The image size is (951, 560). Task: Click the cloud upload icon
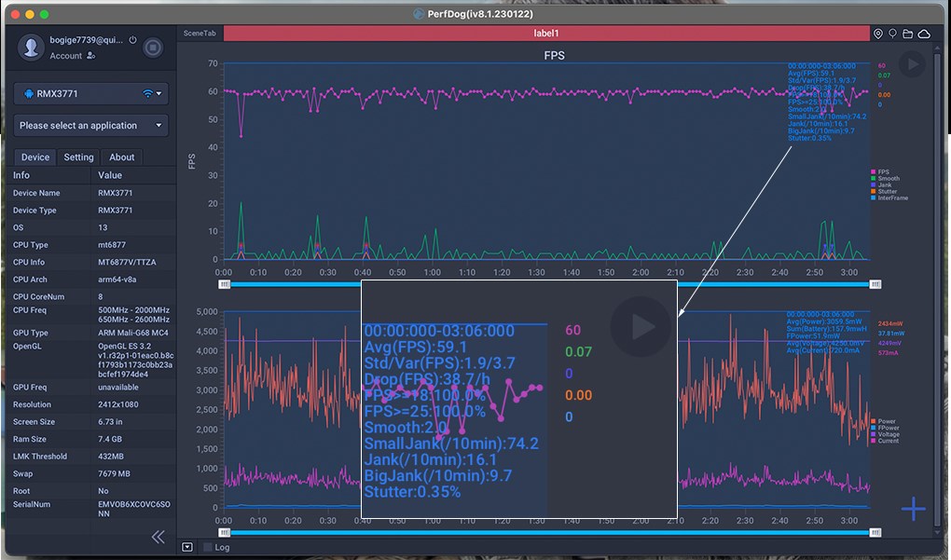924,34
